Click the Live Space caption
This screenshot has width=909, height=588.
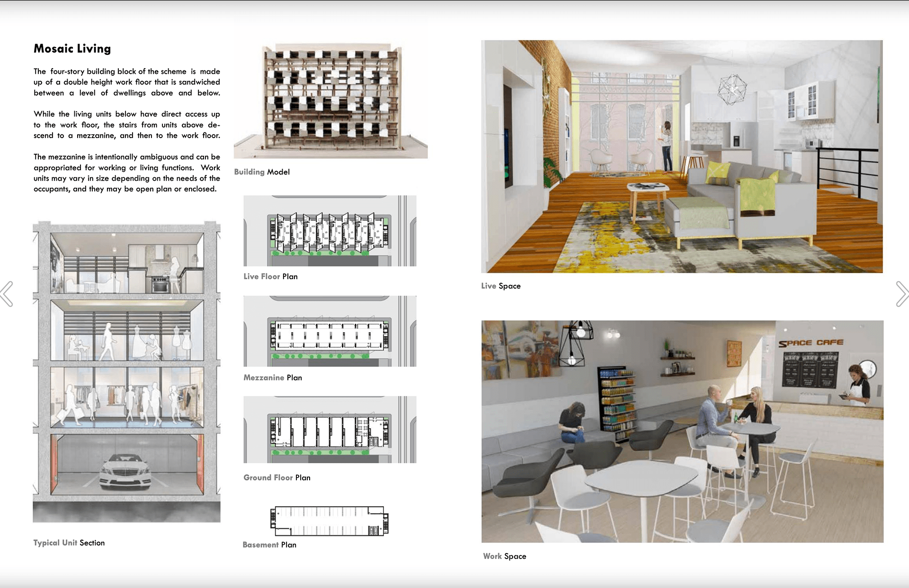click(x=501, y=286)
